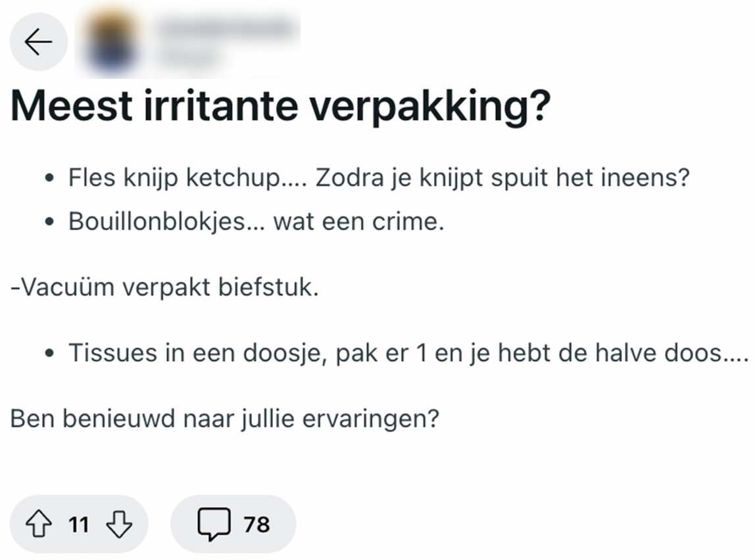
Task: Go back using the left arrow button
Action: pos(38,42)
